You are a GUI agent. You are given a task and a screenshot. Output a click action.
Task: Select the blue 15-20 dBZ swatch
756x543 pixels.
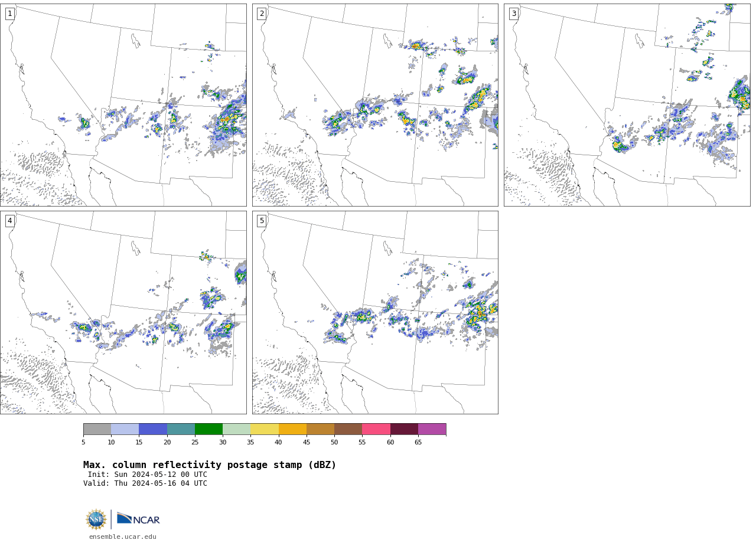tap(153, 429)
